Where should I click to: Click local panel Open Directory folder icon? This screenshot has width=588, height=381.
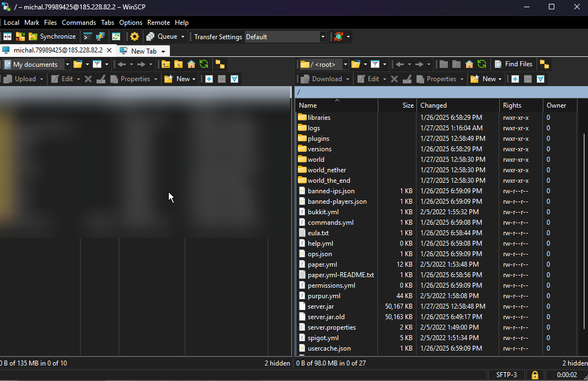coord(78,64)
